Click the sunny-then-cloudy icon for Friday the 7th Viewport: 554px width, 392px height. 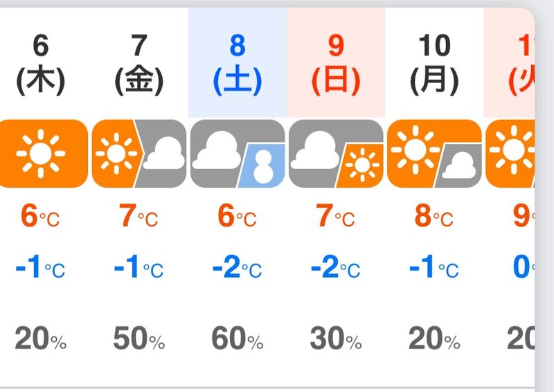(x=139, y=154)
